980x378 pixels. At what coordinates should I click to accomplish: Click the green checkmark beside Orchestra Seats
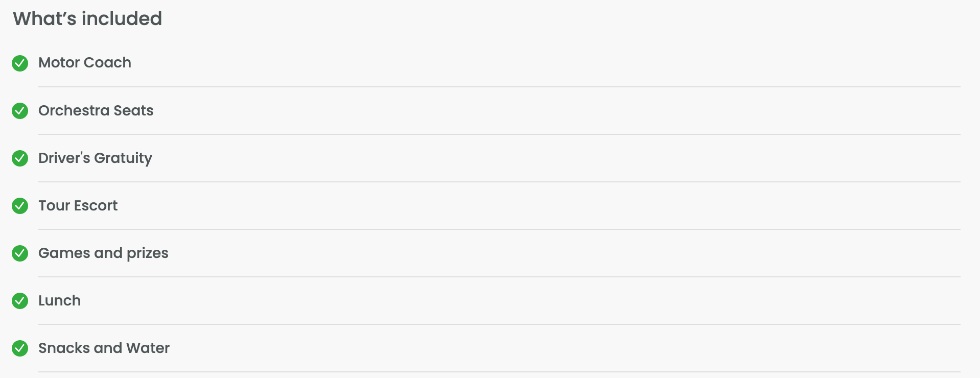(20, 111)
